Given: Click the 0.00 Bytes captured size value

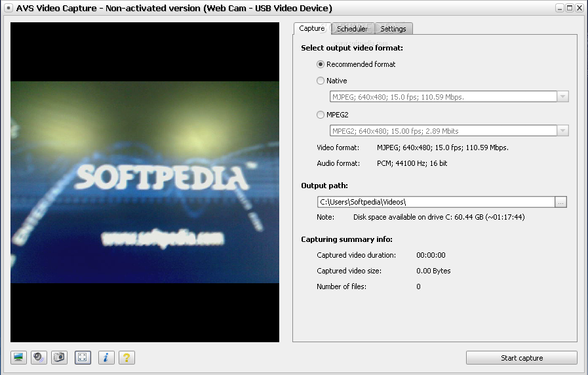Looking at the screenshot, I should 433,271.
